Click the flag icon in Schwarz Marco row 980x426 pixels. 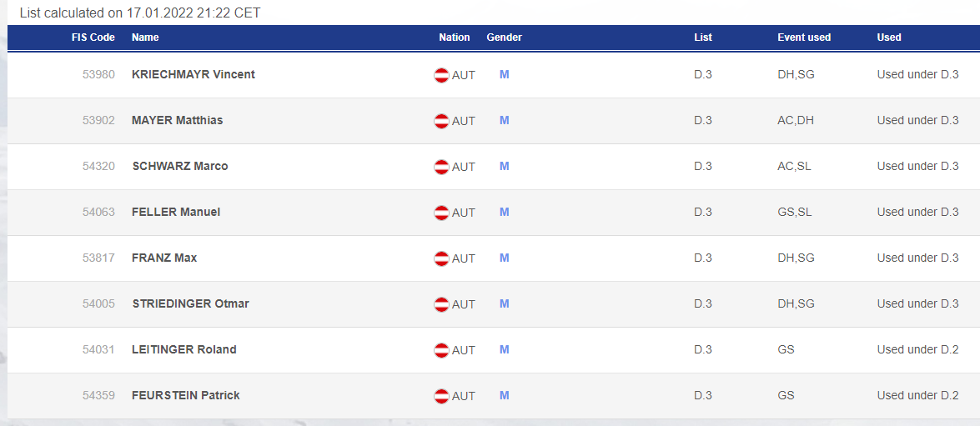point(441,167)
